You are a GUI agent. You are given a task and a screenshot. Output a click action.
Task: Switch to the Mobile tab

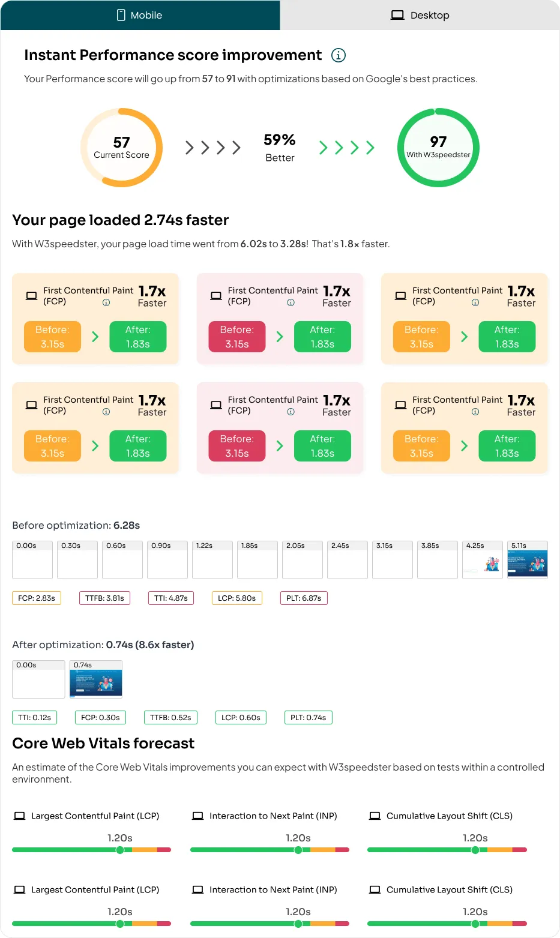click(140, 15)
